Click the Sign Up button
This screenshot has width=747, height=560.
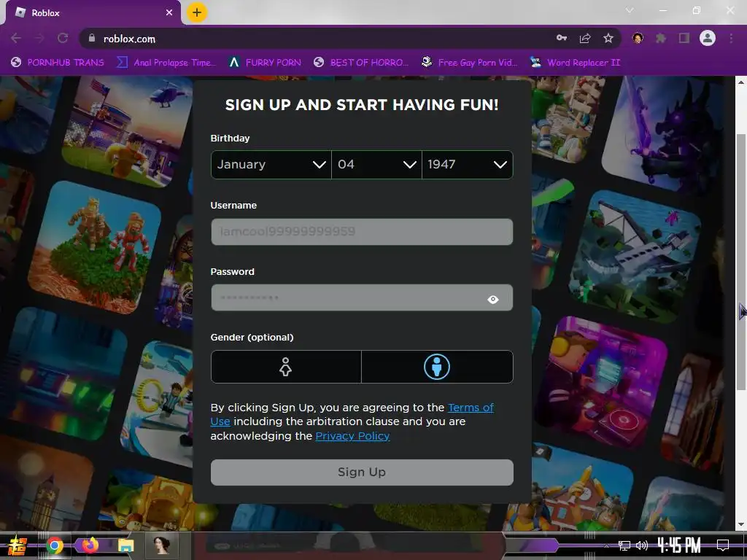362,472
